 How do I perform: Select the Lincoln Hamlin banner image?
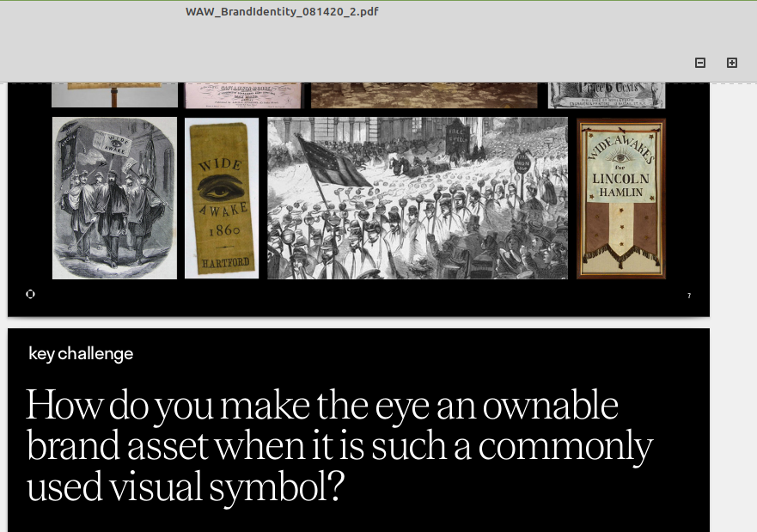coord(621,199)
